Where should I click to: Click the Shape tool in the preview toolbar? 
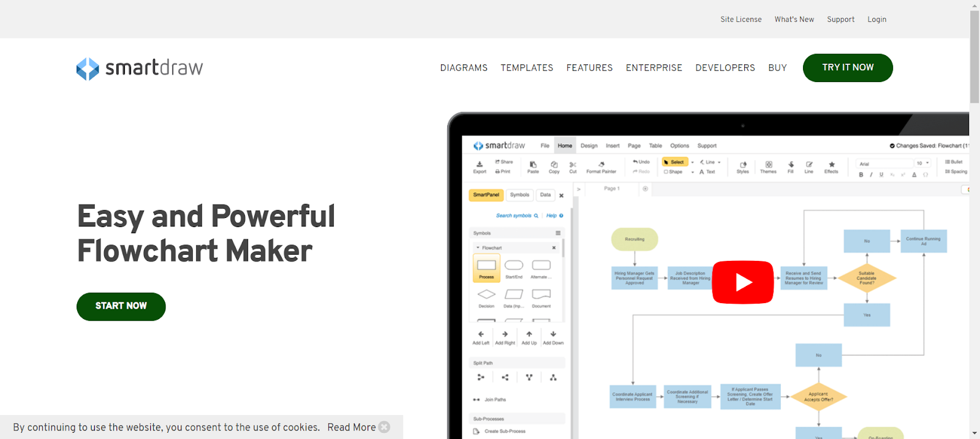[673, 172]
